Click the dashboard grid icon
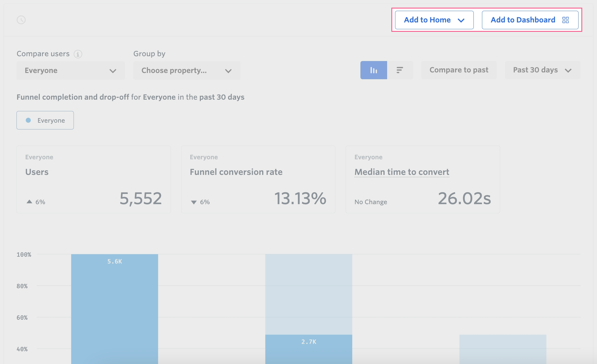The width and height of the screenshot is (597, 364). click(x=565, y=20)
